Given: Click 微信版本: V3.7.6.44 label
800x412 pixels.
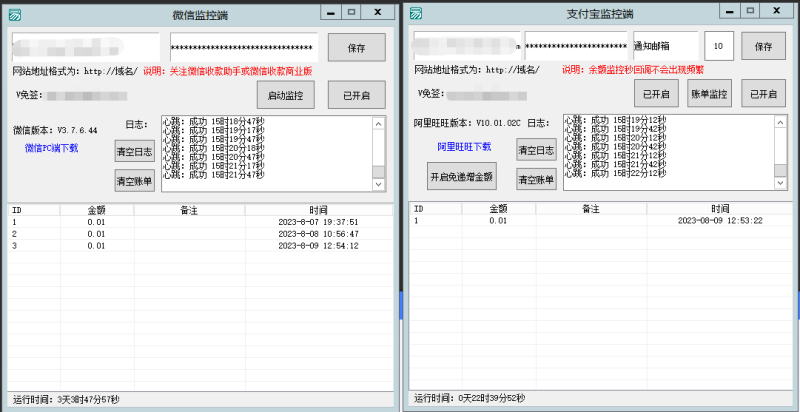Looking at the screenshot, I should 55,131.
